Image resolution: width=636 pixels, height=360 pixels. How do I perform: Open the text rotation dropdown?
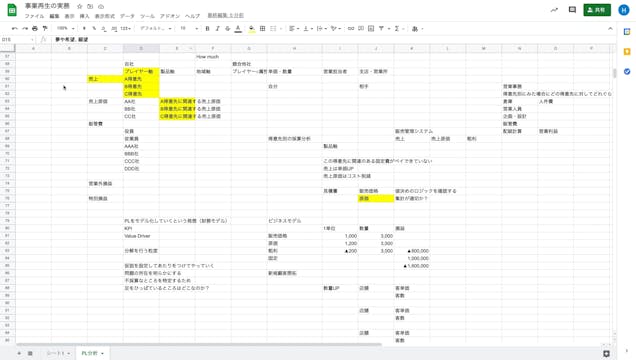(336, 28)
